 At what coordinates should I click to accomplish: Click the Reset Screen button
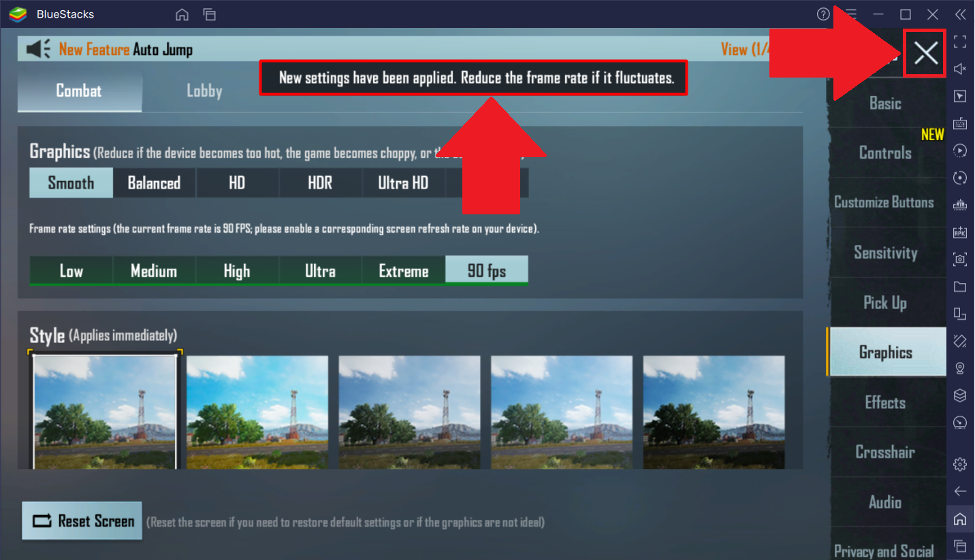pos(82,521)
